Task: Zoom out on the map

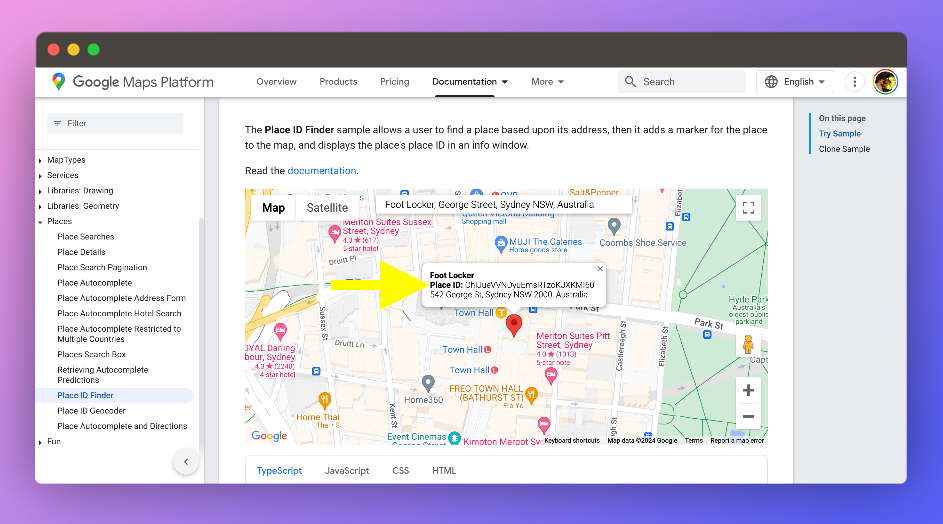Action: pyautogui.click(x=748, y=416)
